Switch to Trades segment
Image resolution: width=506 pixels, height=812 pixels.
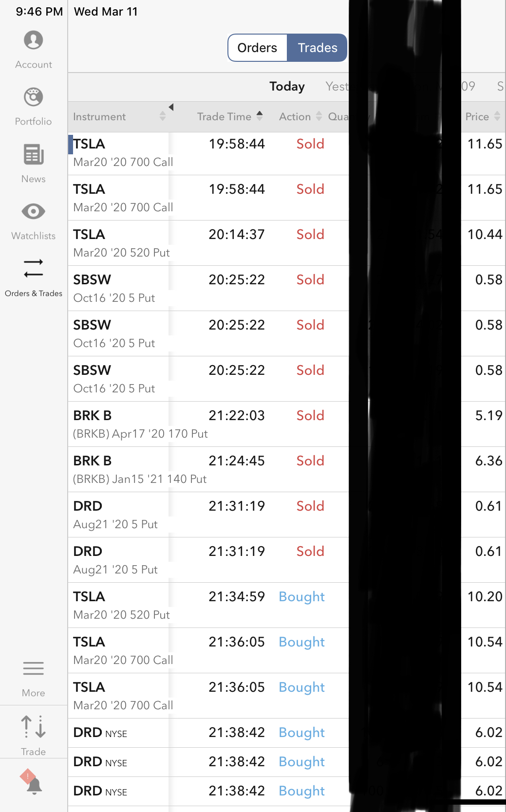click(x=317, y=48)
